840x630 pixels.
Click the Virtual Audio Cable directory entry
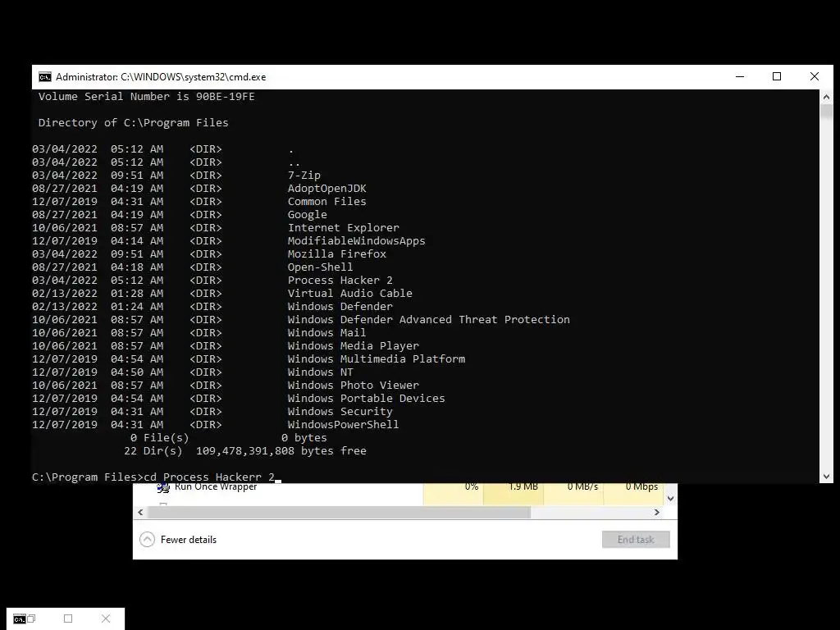point(349,294)
